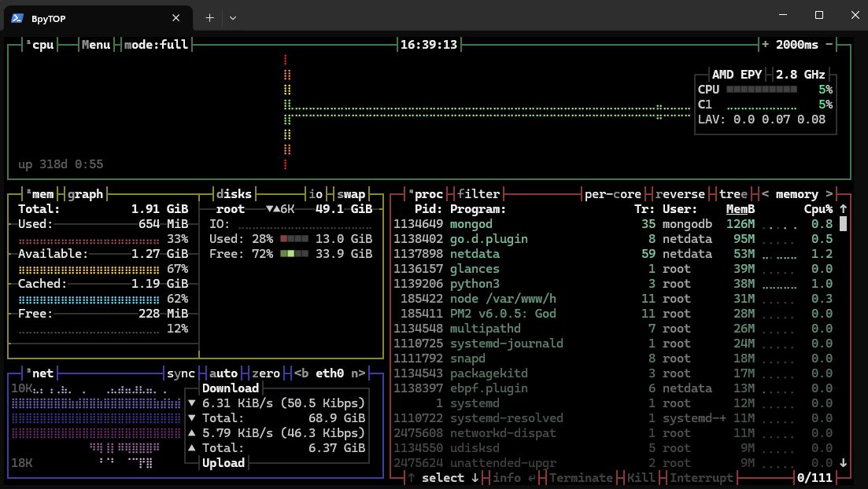Click filter to search the process list

click(x=477, y=193)
